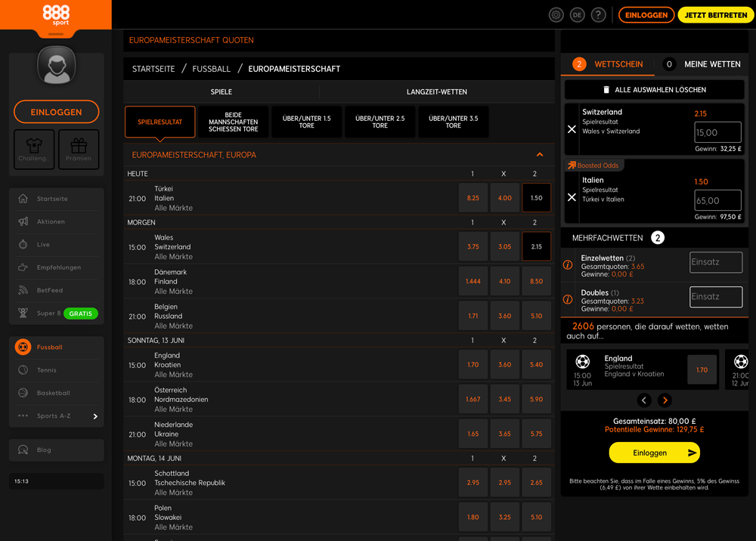Screen dimensions: 756x541
Task: Open the help question mark icon
Action: click(x=598, y=15)
